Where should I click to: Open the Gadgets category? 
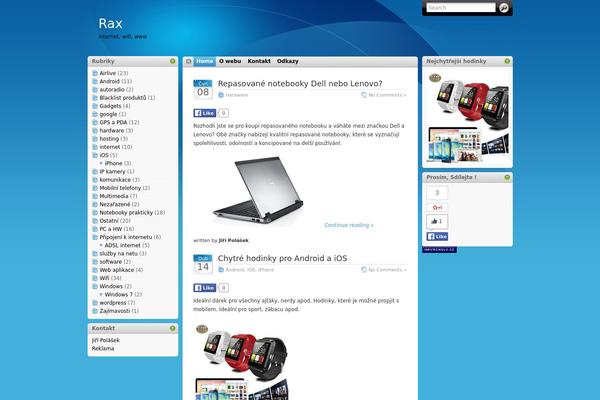point(110,106)
